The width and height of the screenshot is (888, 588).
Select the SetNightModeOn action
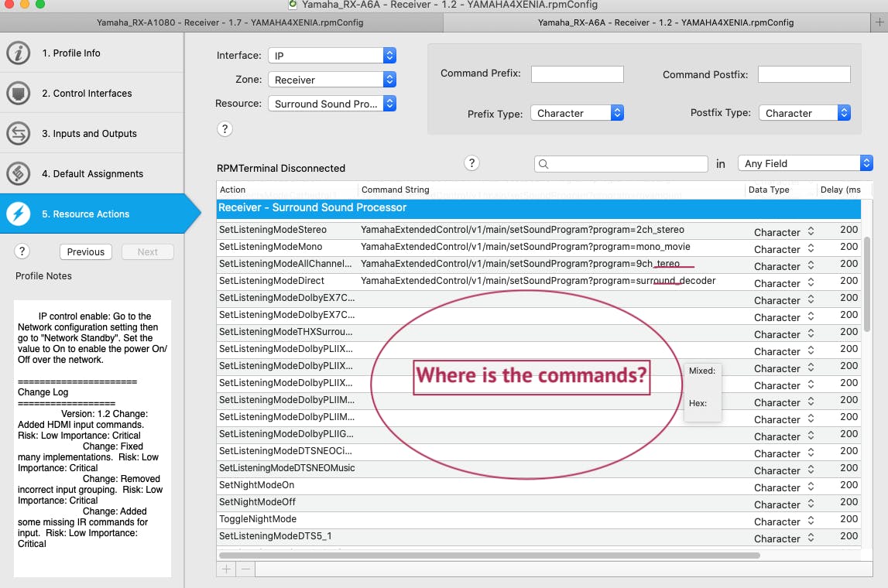[x=256, y=485]
